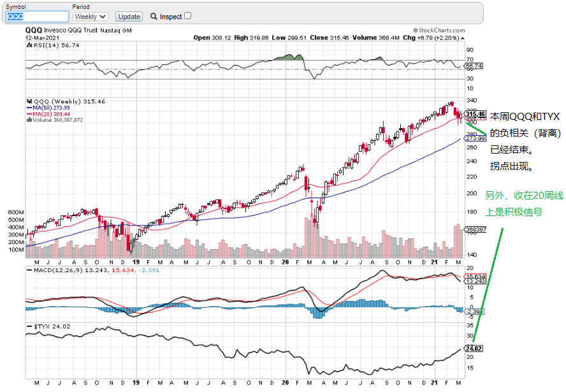566x392 pixels.
Task: Click the blue -2.391 histogram value in legend
Action: [149, 270]
